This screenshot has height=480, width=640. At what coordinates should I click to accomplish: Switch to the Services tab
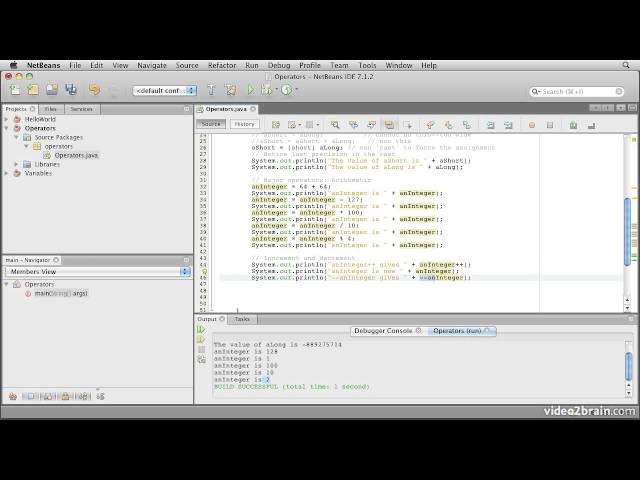82,109
